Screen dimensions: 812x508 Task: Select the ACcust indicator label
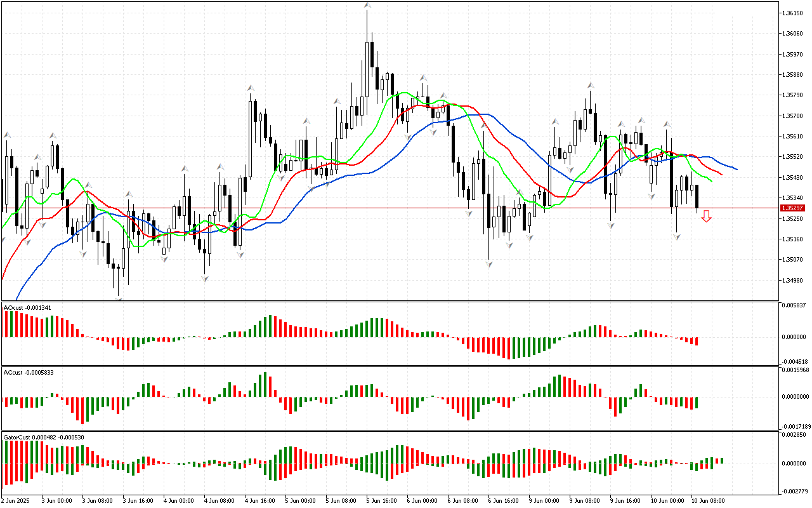(29, 373)
